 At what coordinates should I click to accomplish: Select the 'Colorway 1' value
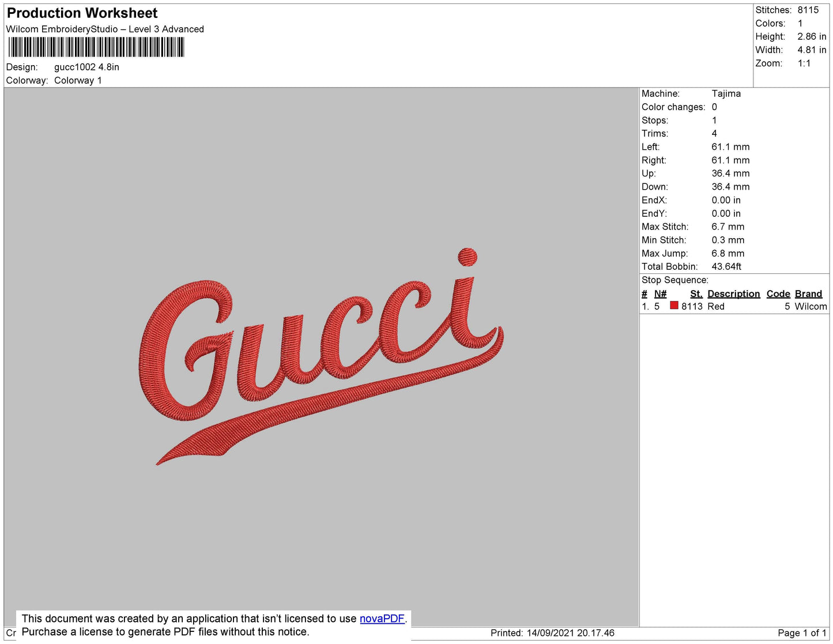[78, 81]
